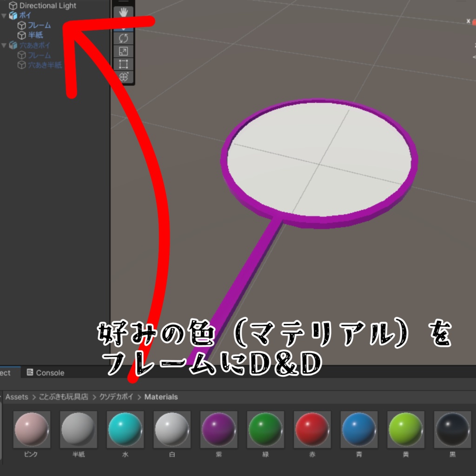This screenshot has height=476, width=476.
Task: Switch to the Console tab
Action: point(50,372)
